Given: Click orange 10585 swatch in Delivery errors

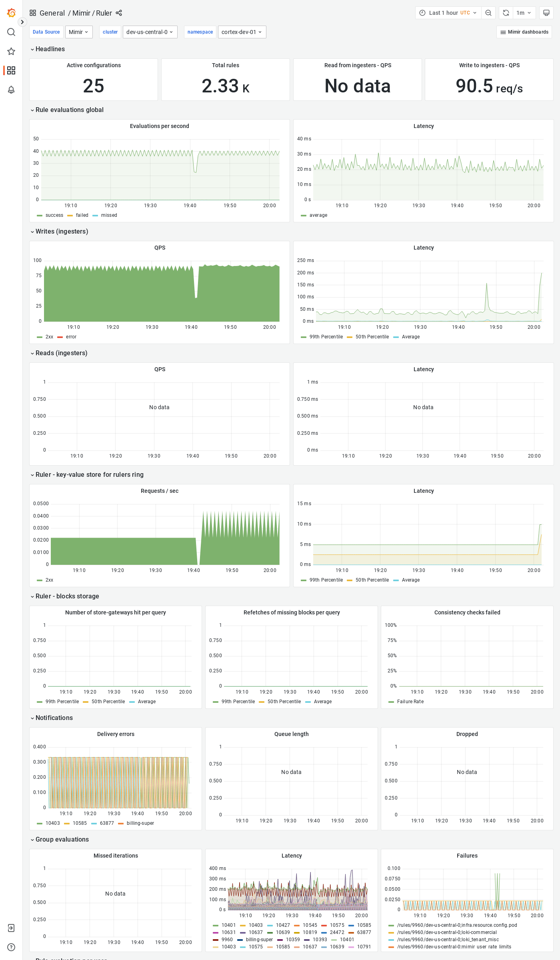Looking at the screenshot, I should pyautogui.click(x=67, y=823).
